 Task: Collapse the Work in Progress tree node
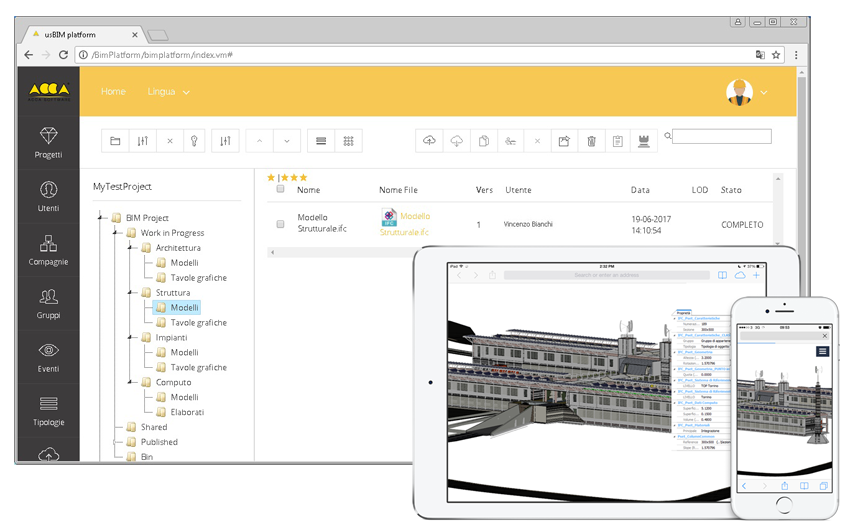(115, 233)
